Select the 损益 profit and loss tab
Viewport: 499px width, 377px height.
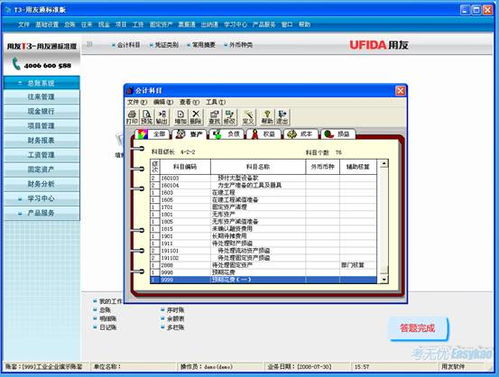click(337, 134)
